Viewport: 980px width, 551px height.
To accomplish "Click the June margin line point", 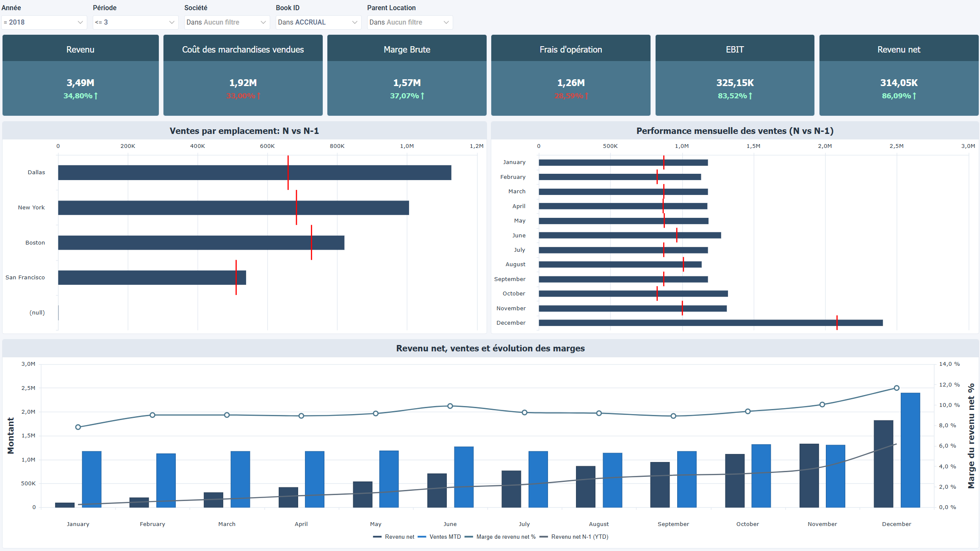I will (450, 406).
